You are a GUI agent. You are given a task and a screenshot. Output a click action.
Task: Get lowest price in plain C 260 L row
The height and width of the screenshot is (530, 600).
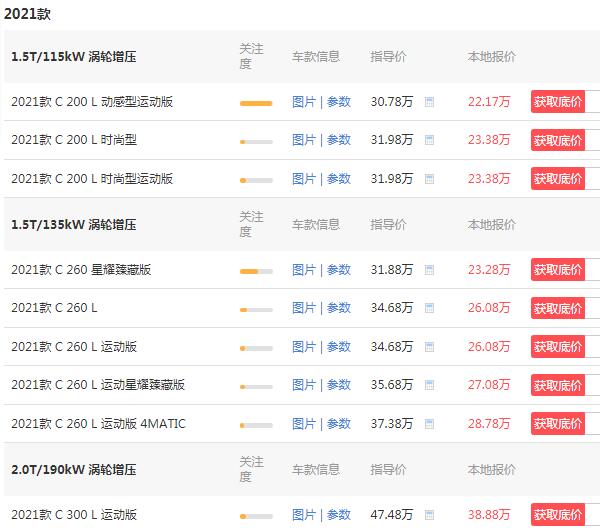point(558,308)
